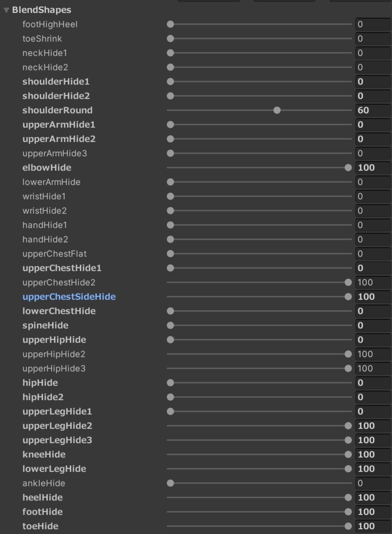Click the toeHide slider handle

[348, 526]
